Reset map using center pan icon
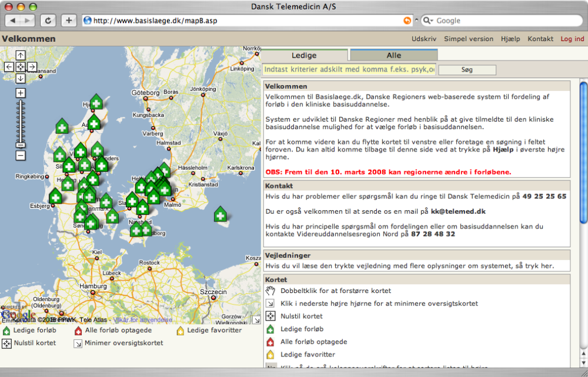The height and width of the screenshot is (377, 588). pos(20,67)
